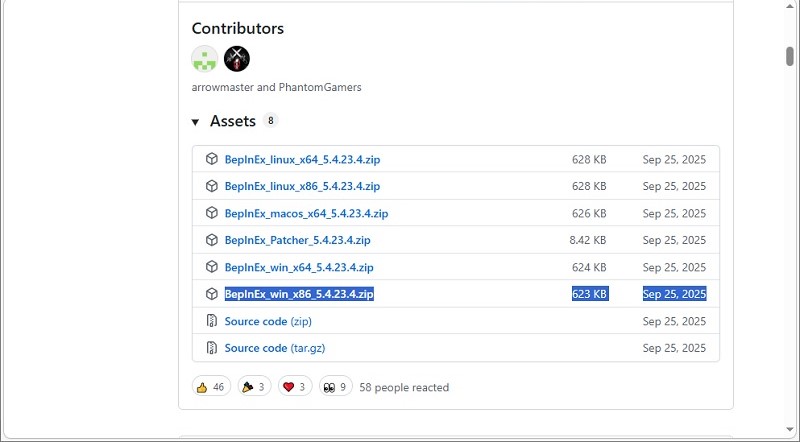
Task: Click file icon beside Source code (zip)
Action: pyautogui.click(x=212, y=321)
